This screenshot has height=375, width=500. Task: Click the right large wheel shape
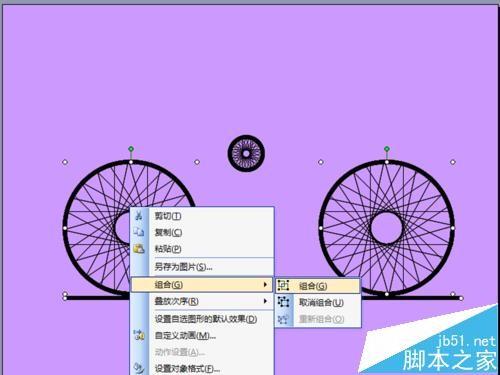point(387,228)
